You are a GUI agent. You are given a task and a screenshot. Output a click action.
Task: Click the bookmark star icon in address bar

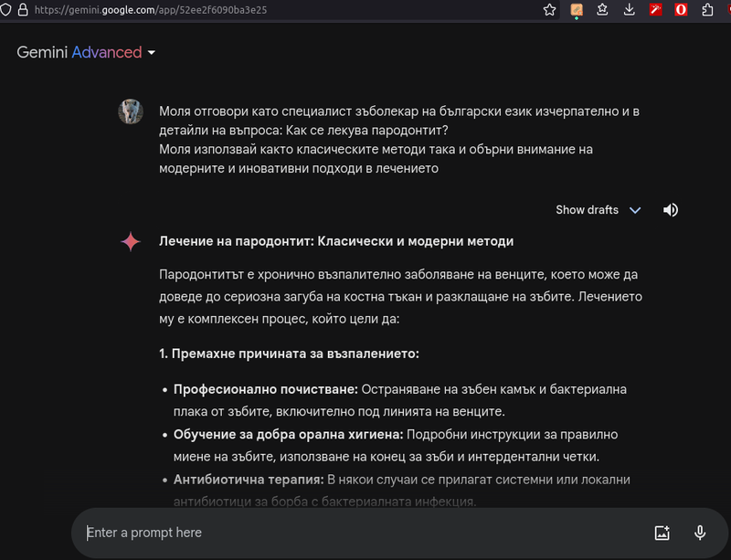click(549, 10)
